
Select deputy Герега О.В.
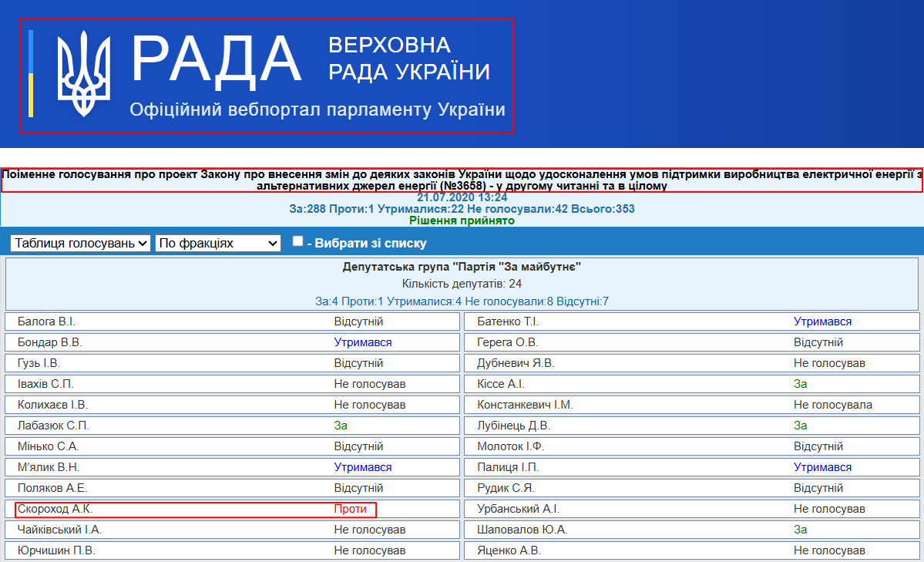(x=507, y=342)
